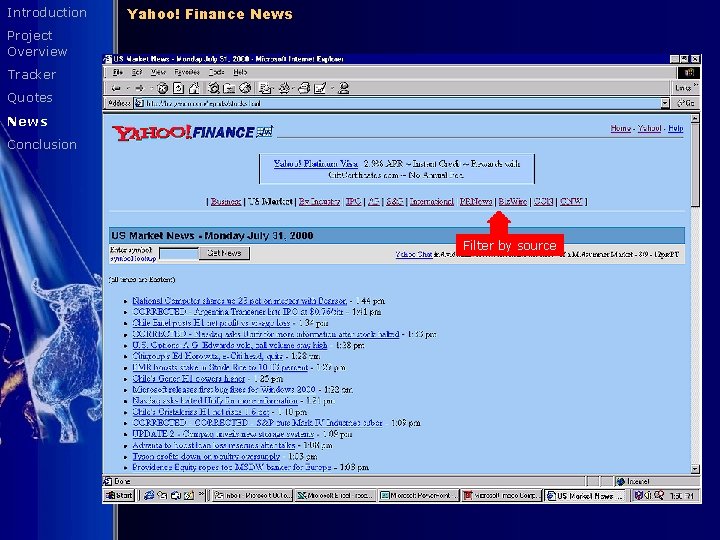Image resolution: width=720 pixels, height=540 pixels.
Task: Filter news by Business source
Action: (225, 201)
